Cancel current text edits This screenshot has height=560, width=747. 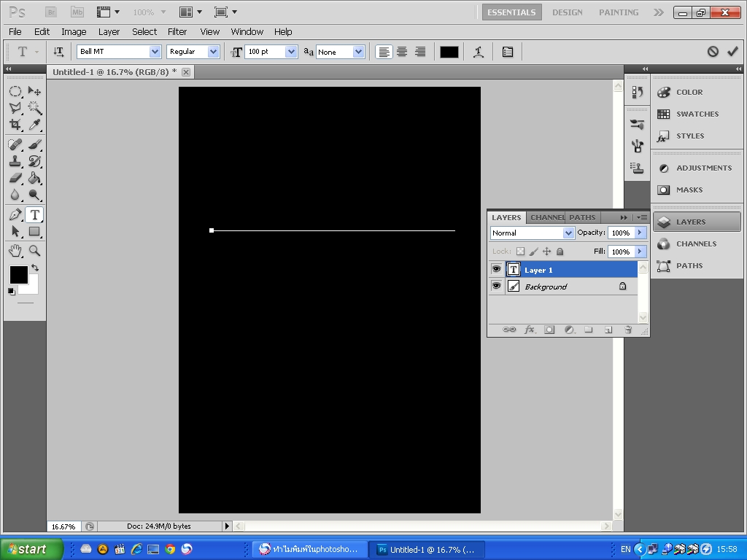pyautogui.click(x=713, y=52)
